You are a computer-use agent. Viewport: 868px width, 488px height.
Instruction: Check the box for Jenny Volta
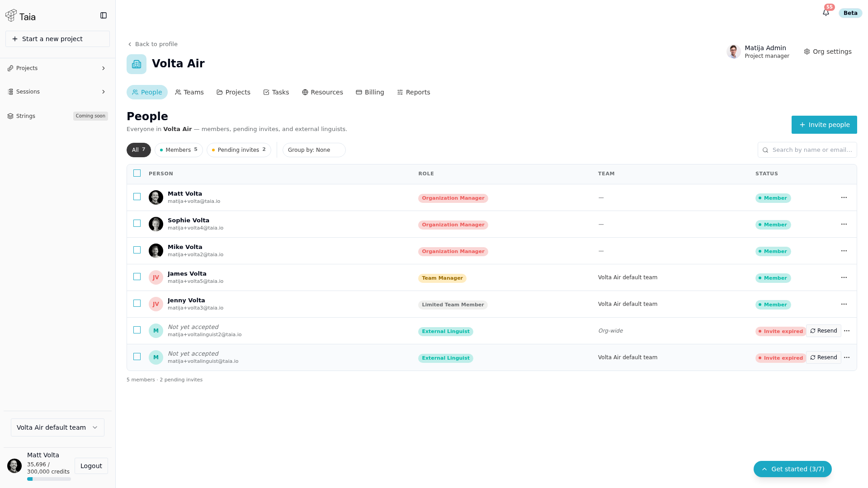(x=137, y=303)
